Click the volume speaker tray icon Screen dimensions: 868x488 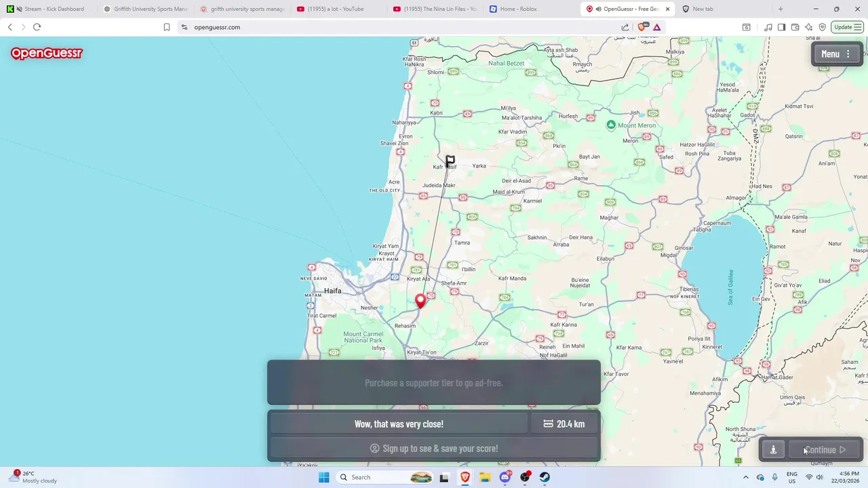pyautogui.click(x=820, y=477)
